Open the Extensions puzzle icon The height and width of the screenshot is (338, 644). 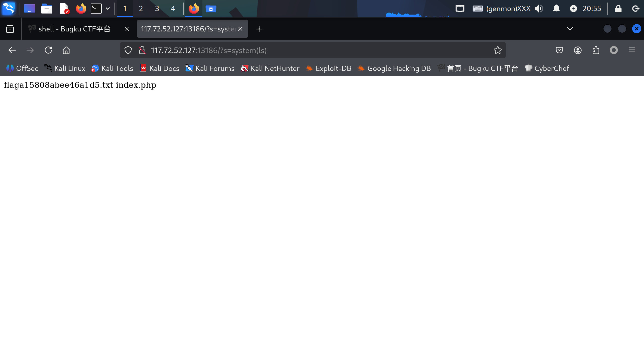596,50
